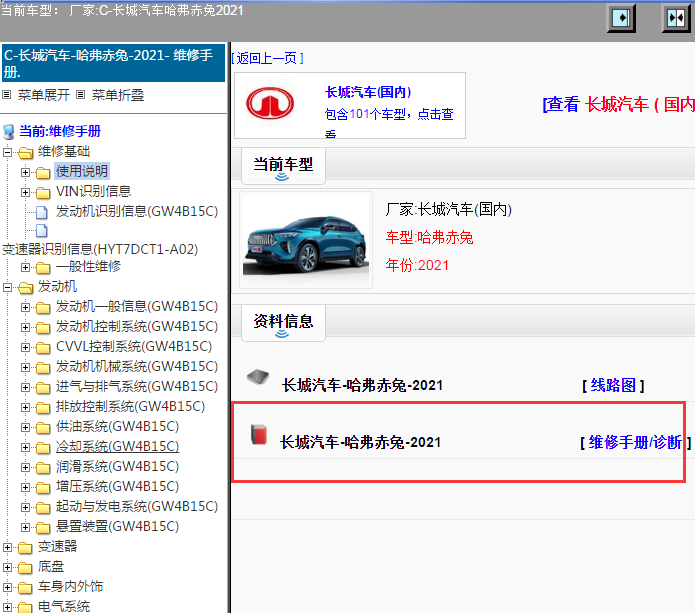Image resolution: width=695 pixels, height=613 pixels.
Task: Expand the 电气系统 tree node
Action: click(7, 607)
